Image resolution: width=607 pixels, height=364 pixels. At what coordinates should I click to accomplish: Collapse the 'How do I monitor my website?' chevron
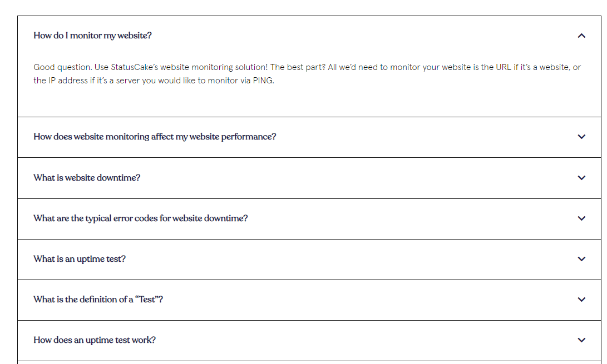pyautogui.click(x=581, y=36)
